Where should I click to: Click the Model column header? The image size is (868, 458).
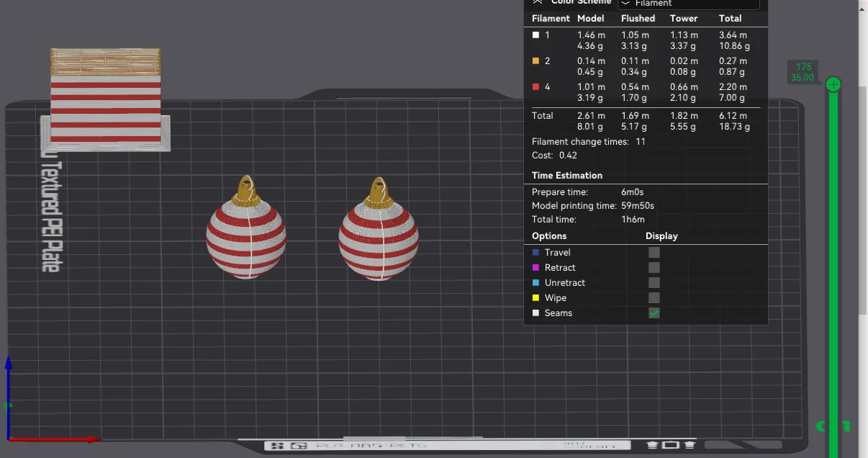click(x=591, y=19)
